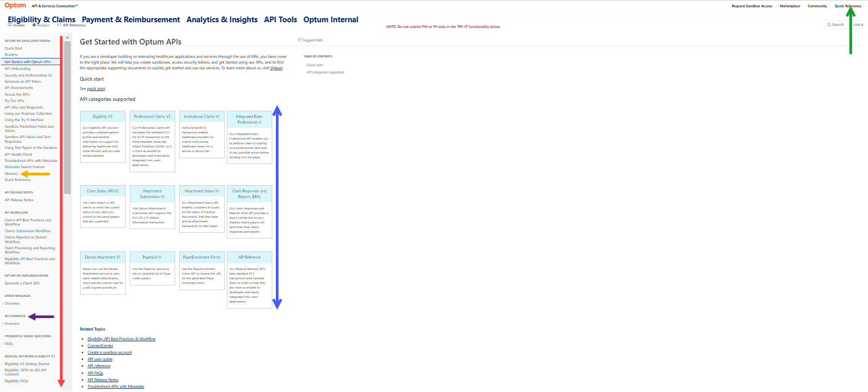Viewport: 868px width, 392px height.
Task: Open the Professional Claims V3 card
Action: pyautogui.click(x=152, y=141)
